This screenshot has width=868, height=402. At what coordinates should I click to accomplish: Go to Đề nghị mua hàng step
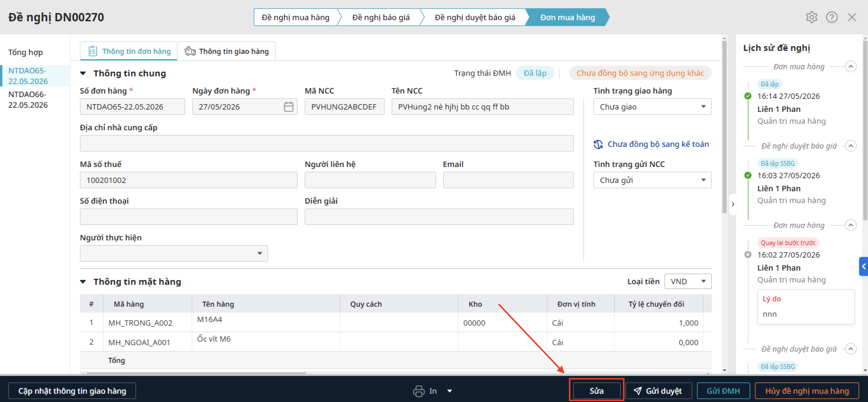pyautogui.click(x=296, y=17)
